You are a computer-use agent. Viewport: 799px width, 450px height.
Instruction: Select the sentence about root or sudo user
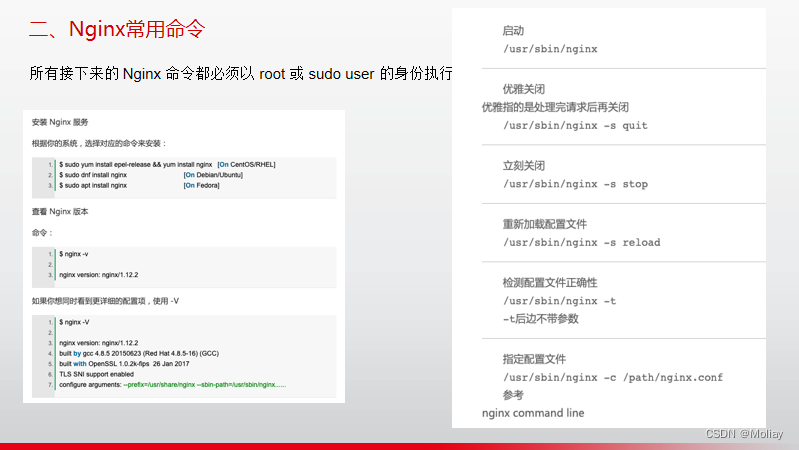pos(241,74)
